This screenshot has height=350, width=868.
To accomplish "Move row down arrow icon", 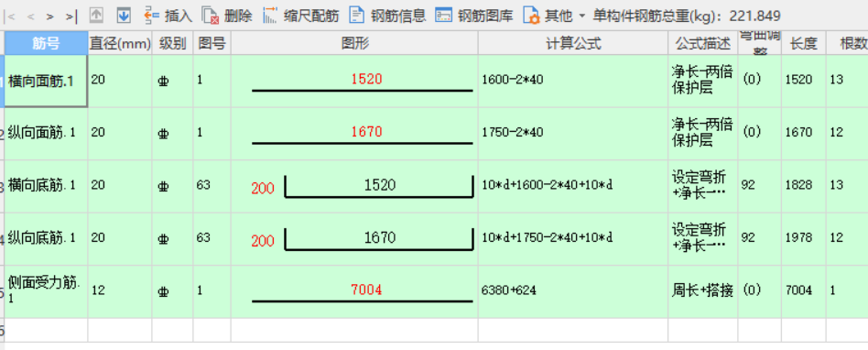I will click(x=124, y=16).
